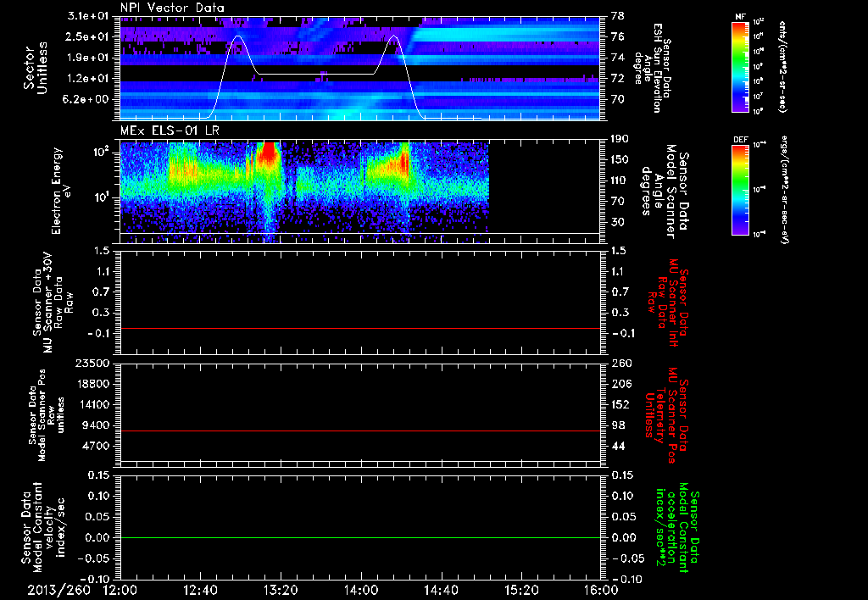Click the '1.2e+01' sector axis tick

coord(88,79)
